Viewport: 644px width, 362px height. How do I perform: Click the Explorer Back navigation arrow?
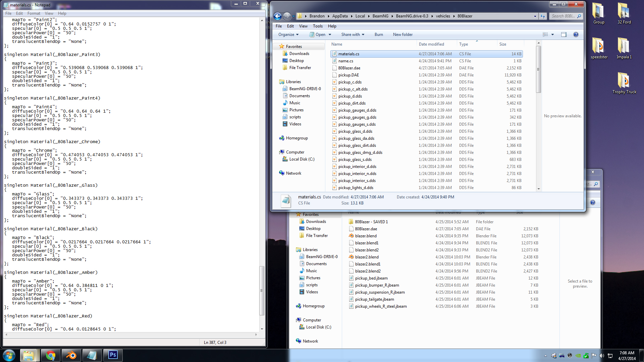277,16
